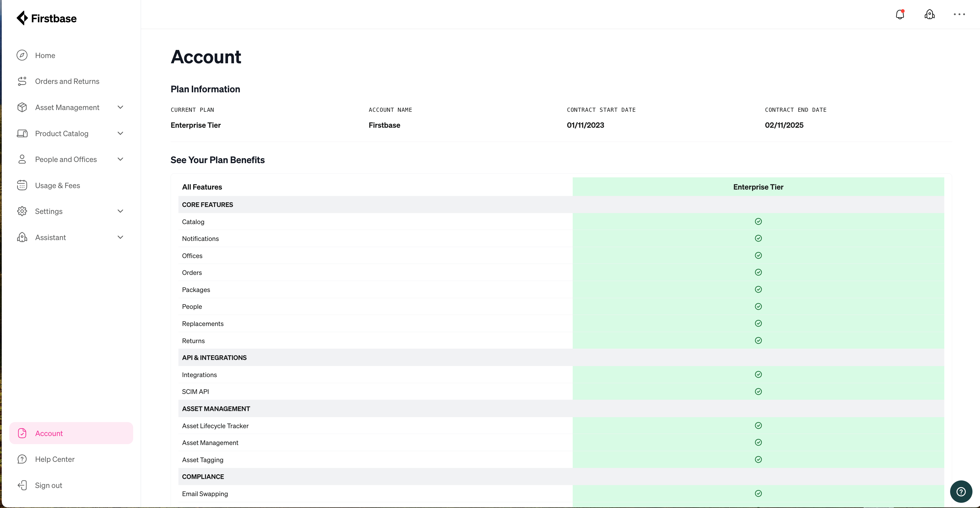This screenshot has height=508, width=980.
Task: Click the Email Swapping row checkmark
Action: point(758,493)
